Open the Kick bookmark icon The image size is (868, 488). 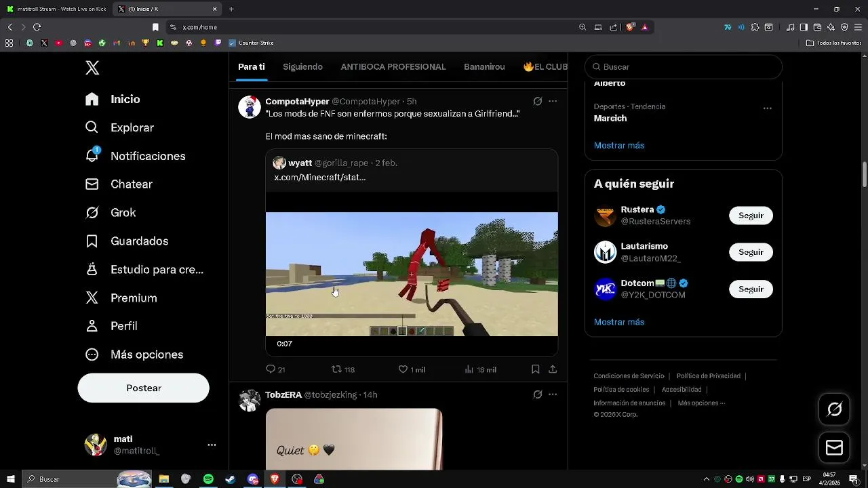[x=160, y=43]
